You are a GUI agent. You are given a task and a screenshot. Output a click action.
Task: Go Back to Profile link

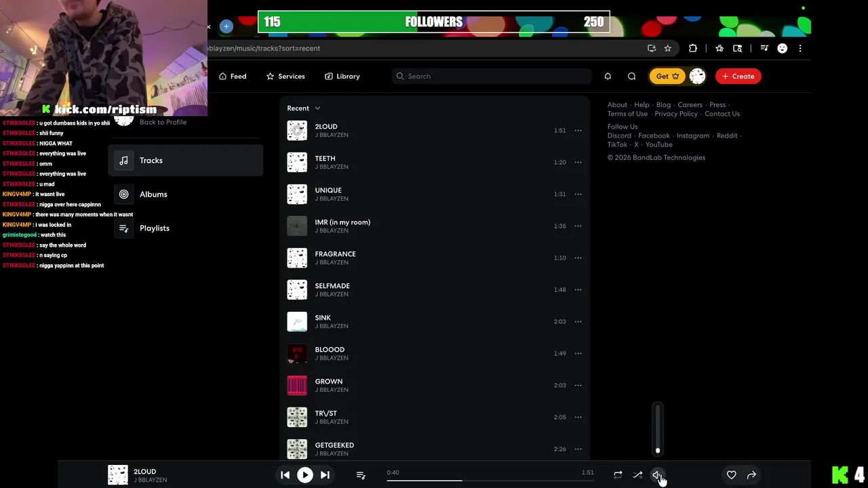point(163,122)
